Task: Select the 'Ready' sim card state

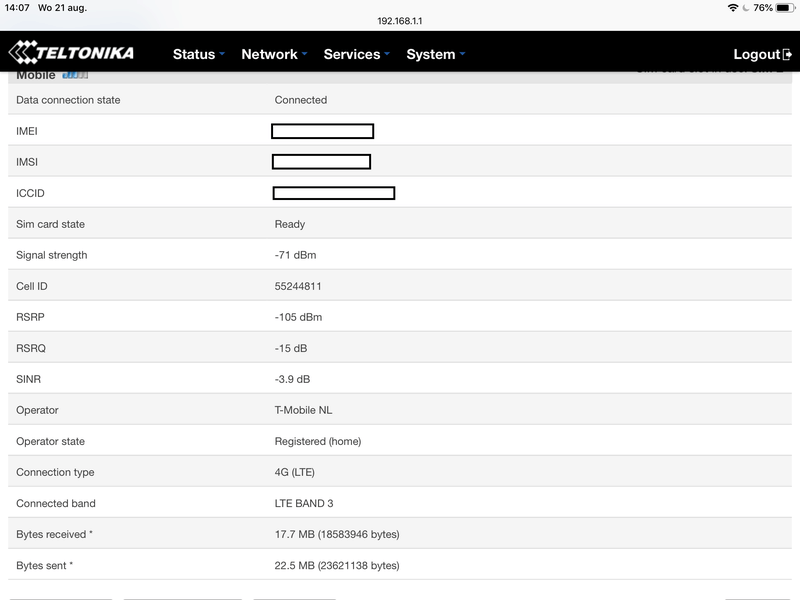Action: [290, 224]
